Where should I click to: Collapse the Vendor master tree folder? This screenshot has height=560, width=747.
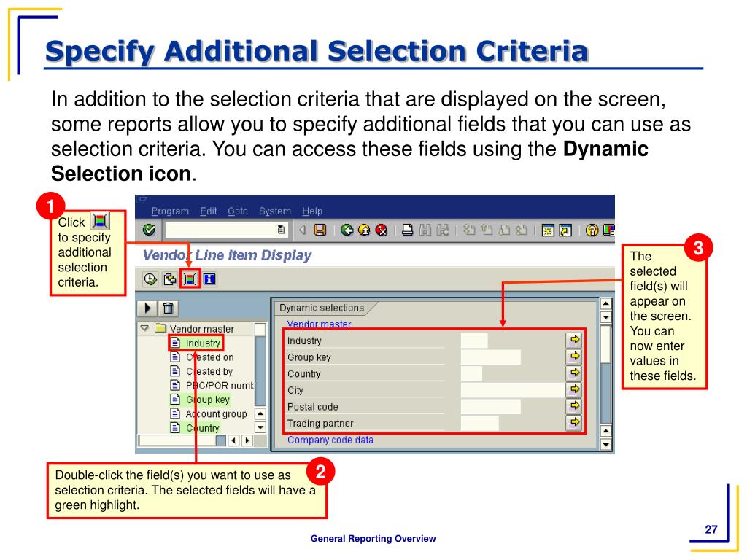pyautogui.click(x=145, y=328)
